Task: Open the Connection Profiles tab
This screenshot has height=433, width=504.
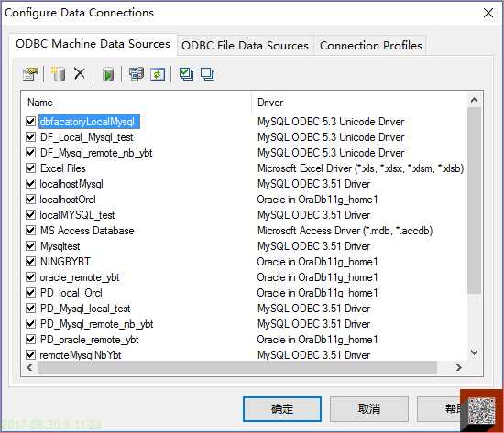Action: (x=370, y=46)
